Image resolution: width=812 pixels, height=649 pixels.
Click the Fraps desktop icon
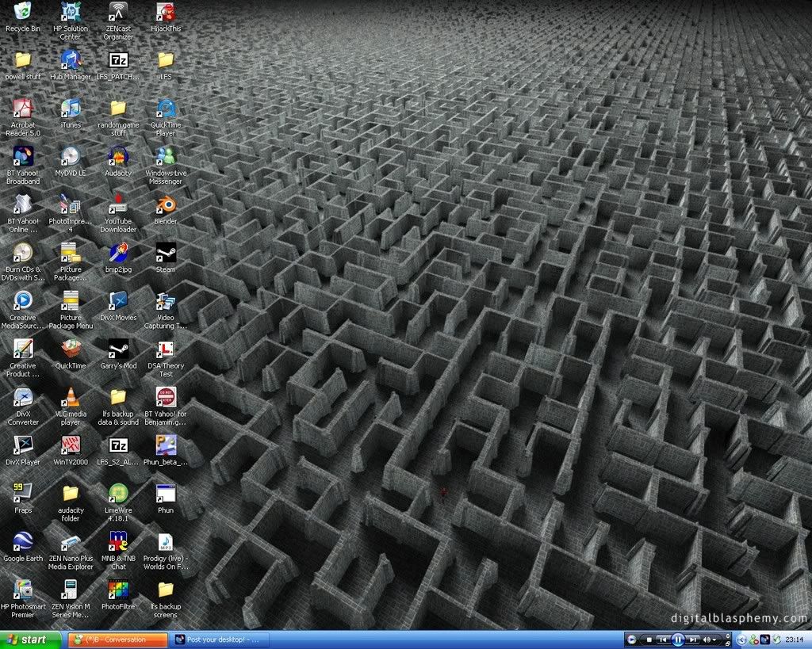tap(23, 494)
